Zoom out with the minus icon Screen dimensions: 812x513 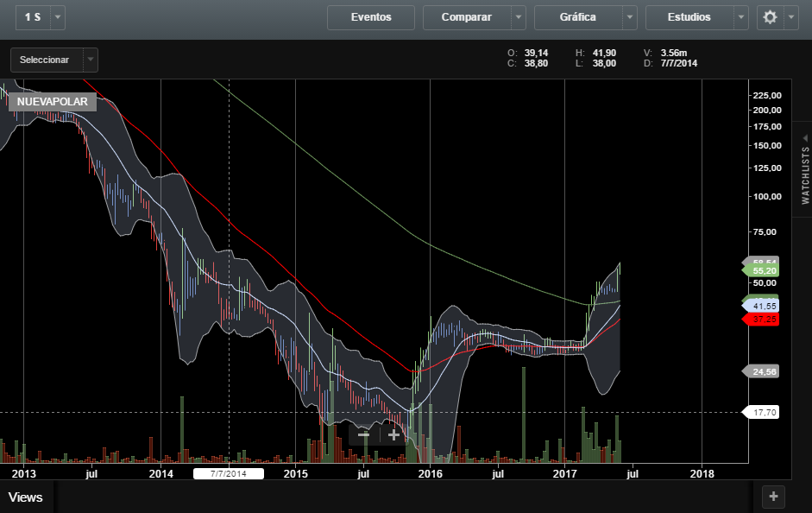(x=364, y=434)
